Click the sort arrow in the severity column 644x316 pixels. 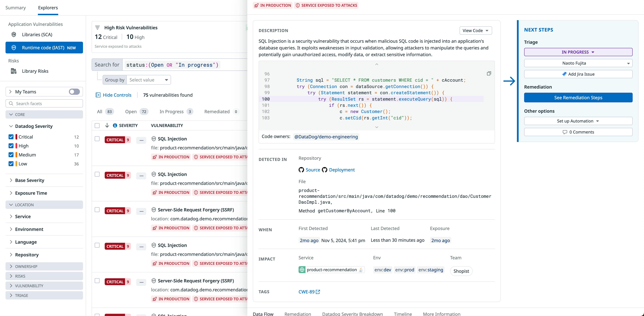(107, 125)
